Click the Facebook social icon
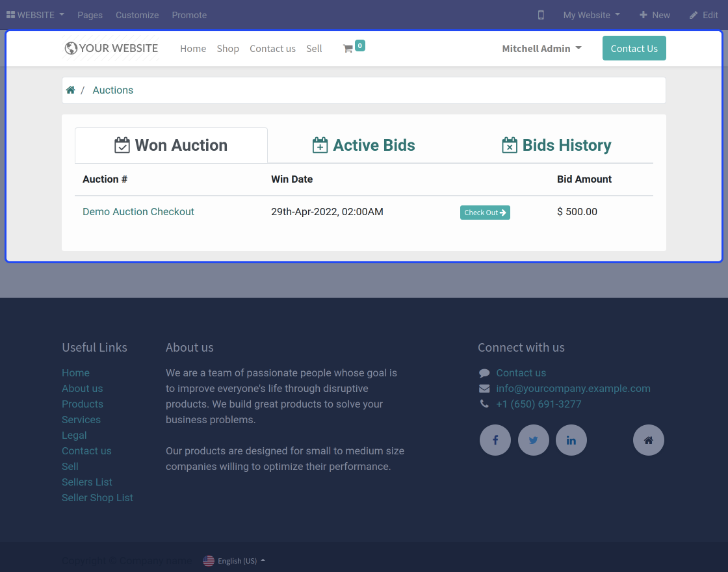The image size is (728, 572). click(495, 440)
